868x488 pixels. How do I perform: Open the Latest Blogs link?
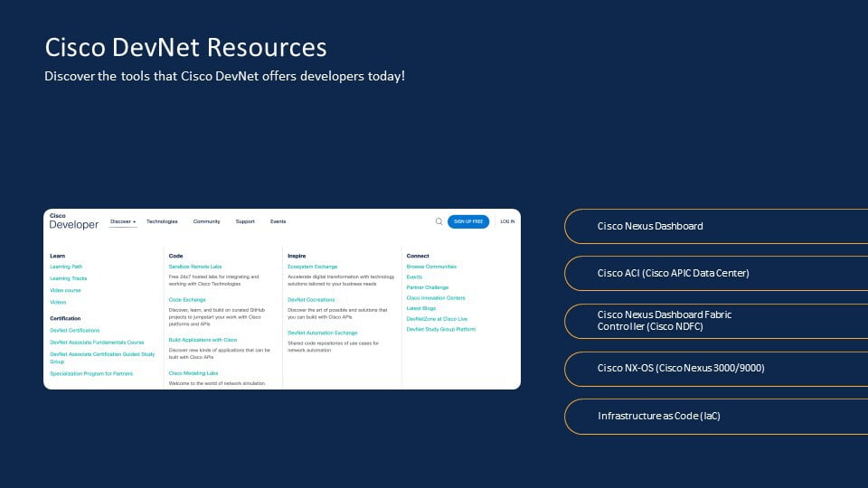421,308
